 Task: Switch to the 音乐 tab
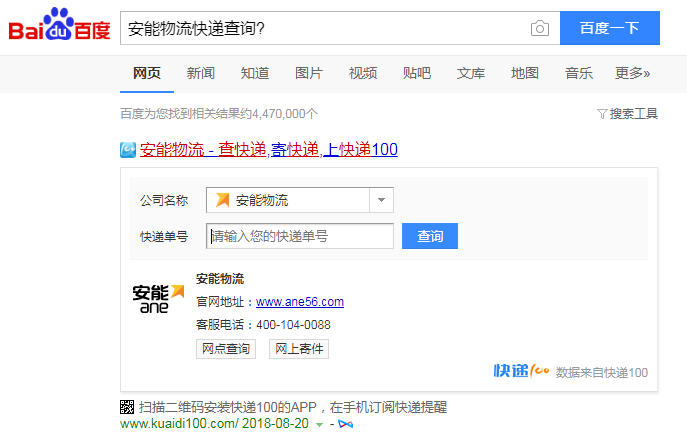point(579,73)
